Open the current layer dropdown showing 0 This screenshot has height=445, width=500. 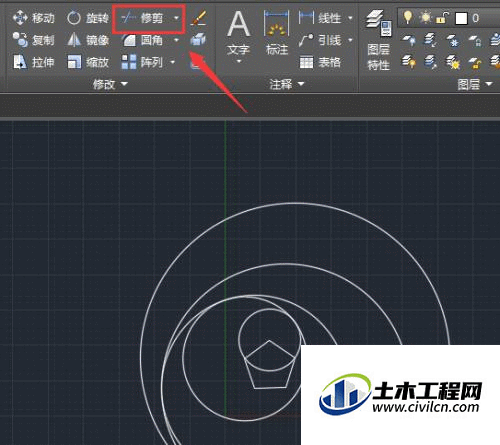coord(449,18)
